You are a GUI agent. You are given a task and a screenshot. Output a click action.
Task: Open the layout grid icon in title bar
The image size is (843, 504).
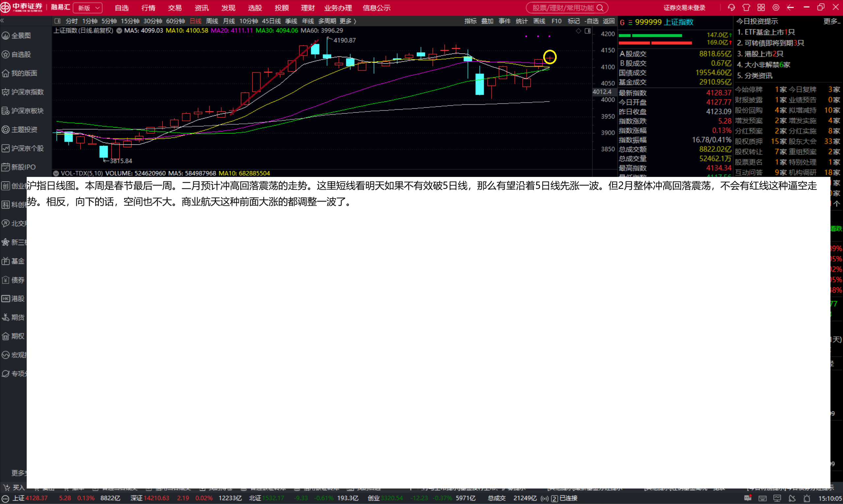[761, 8]
